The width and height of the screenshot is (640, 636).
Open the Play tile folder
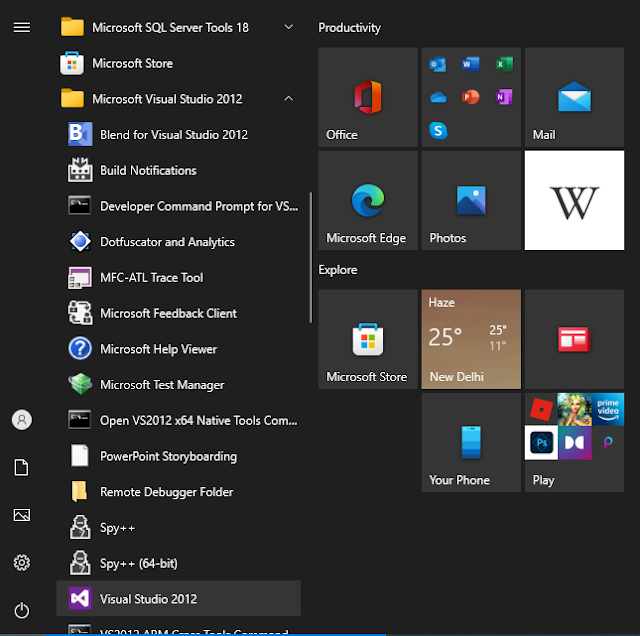click(574, 443)
